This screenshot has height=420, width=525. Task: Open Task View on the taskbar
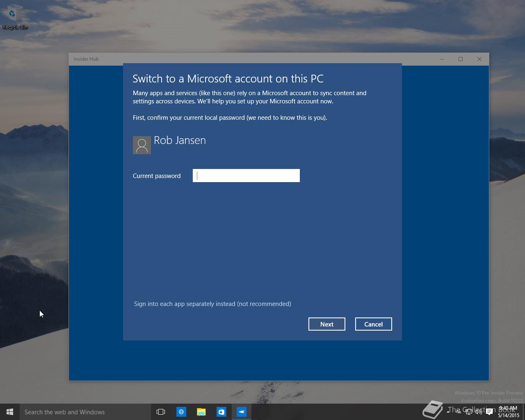[x=161, y=412]
